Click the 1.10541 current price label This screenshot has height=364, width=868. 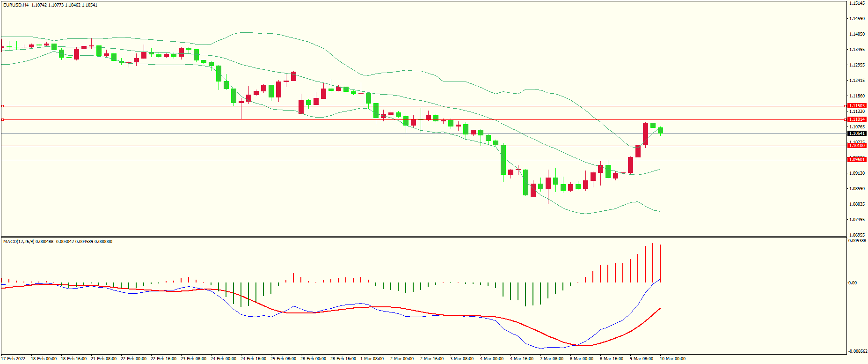click(857, 134)
